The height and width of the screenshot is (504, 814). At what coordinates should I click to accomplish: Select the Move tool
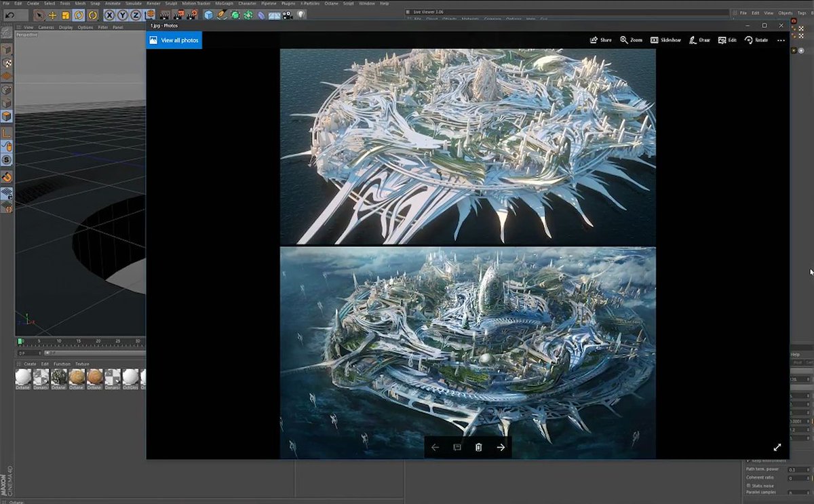pos(52,15)
